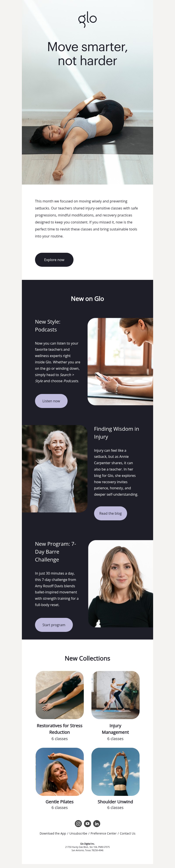
Task: Click the Amy Rosoff Davis portrait
Action: pyautogui.click(x=121, y=584)
